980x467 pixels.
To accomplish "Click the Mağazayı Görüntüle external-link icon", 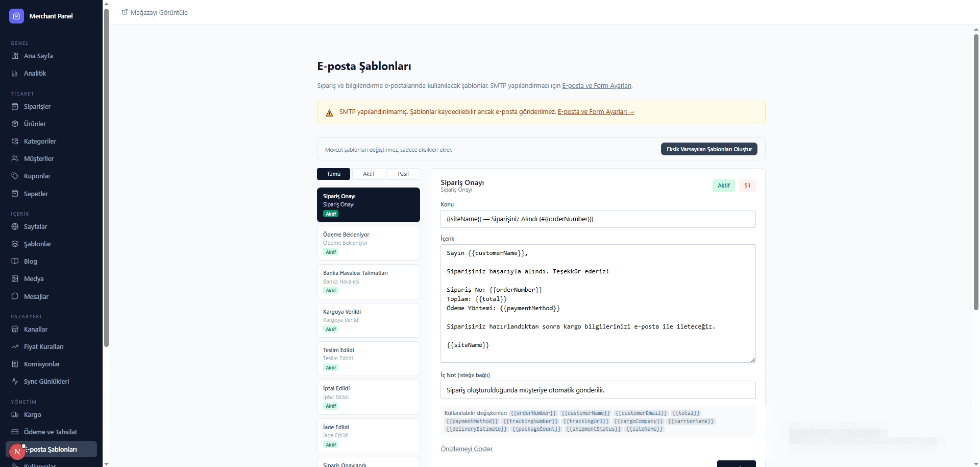I will 125,12.
